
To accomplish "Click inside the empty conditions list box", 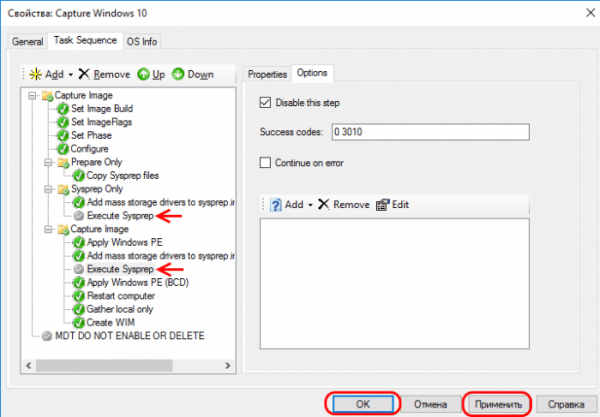I will [x=395, y=283].
